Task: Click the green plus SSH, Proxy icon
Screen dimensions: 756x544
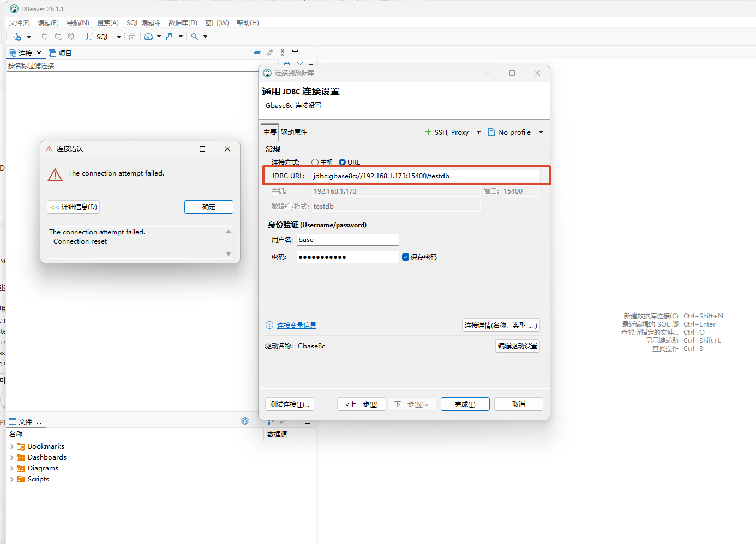Action: 428,132
